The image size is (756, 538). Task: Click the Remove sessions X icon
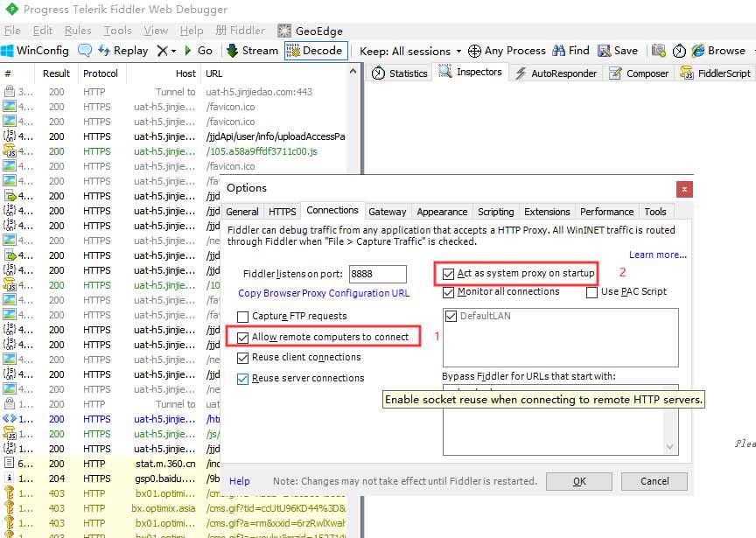(x=163, y=51)
